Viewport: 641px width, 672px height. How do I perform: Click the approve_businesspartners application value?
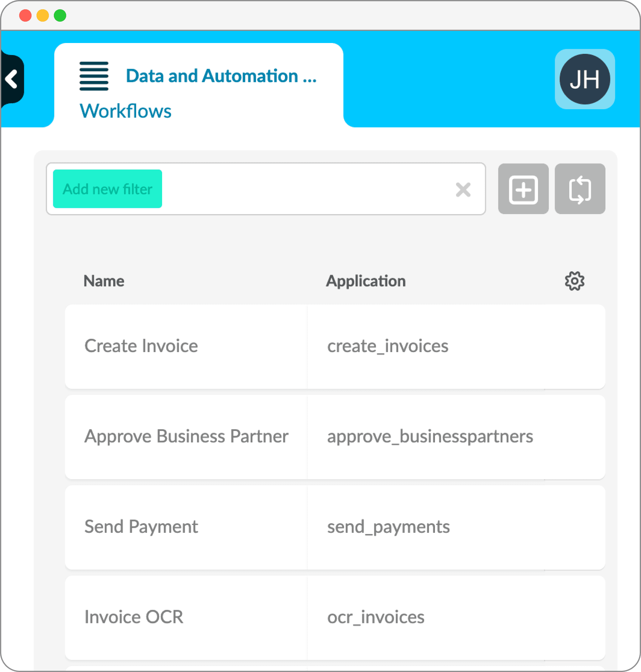429,436
